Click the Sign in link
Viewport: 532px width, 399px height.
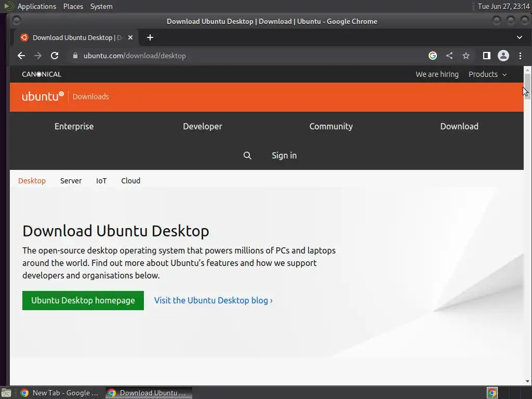[284, 155]
